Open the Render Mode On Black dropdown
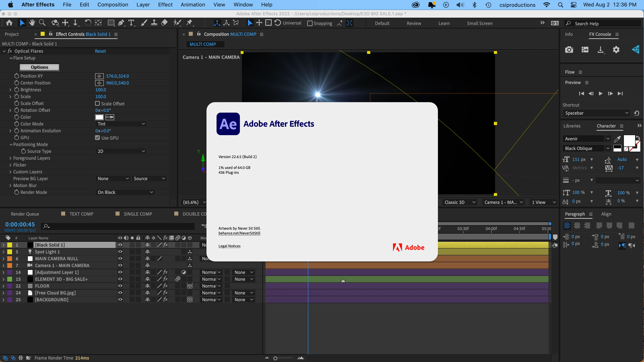644x362 pixels. [125, 192]
